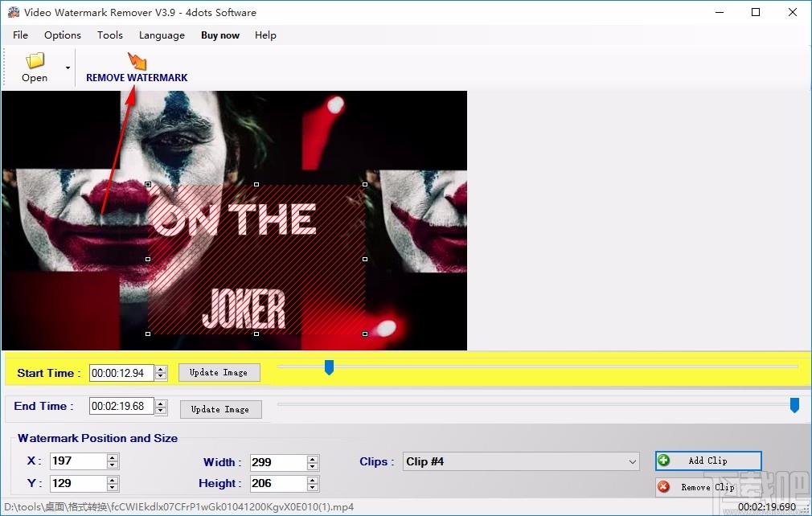Click the Buy now menu item

[219, 35]
